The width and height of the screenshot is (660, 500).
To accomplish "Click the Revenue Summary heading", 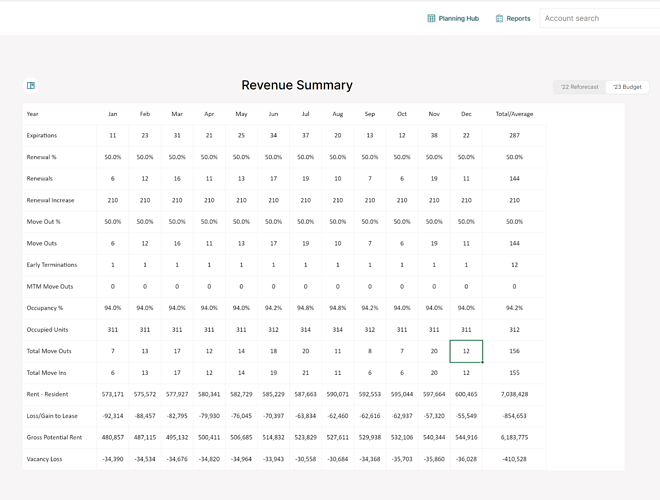I will (x=297, y=86).
